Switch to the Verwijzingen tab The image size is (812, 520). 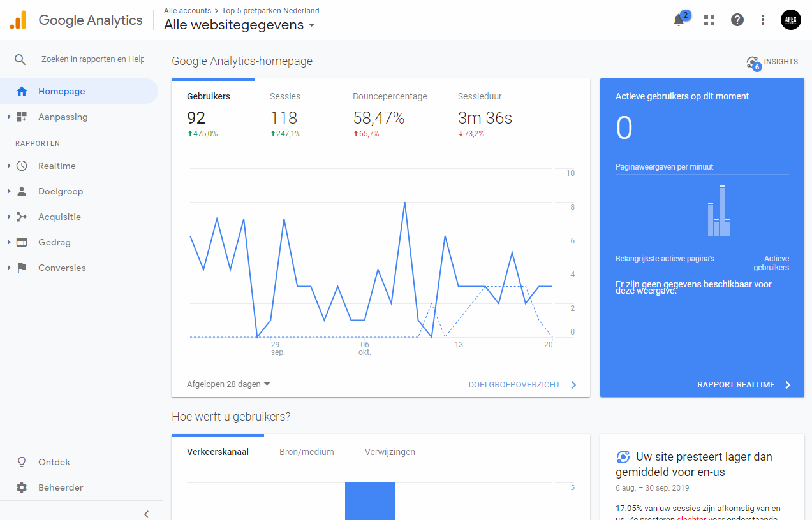(x=390, y=452)
